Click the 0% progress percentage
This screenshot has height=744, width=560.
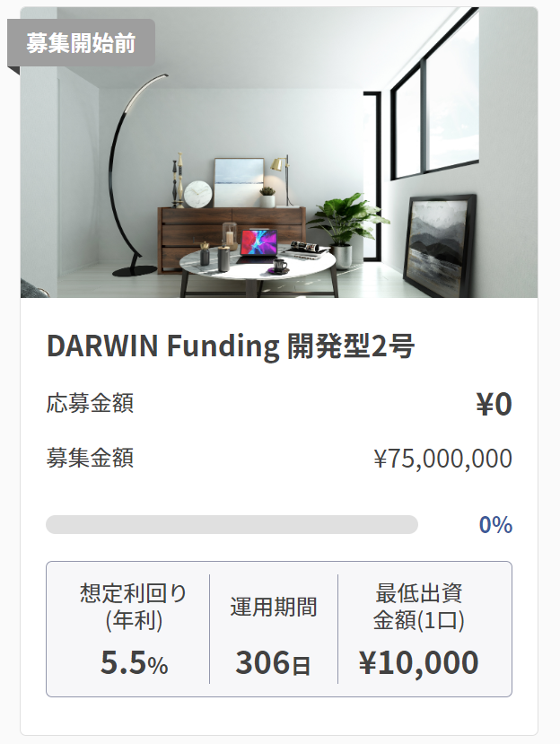tap(495, 525)
